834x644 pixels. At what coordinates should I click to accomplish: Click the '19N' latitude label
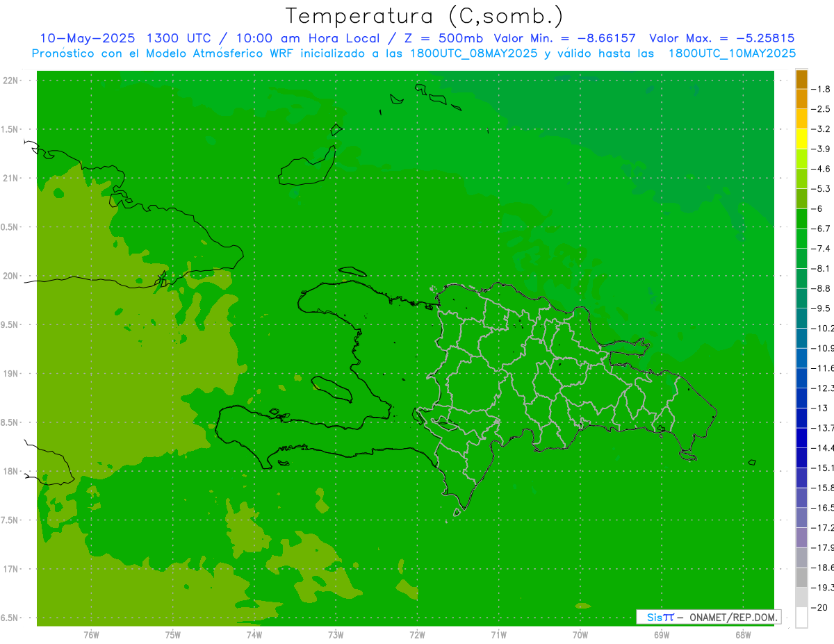coord(12,374)
